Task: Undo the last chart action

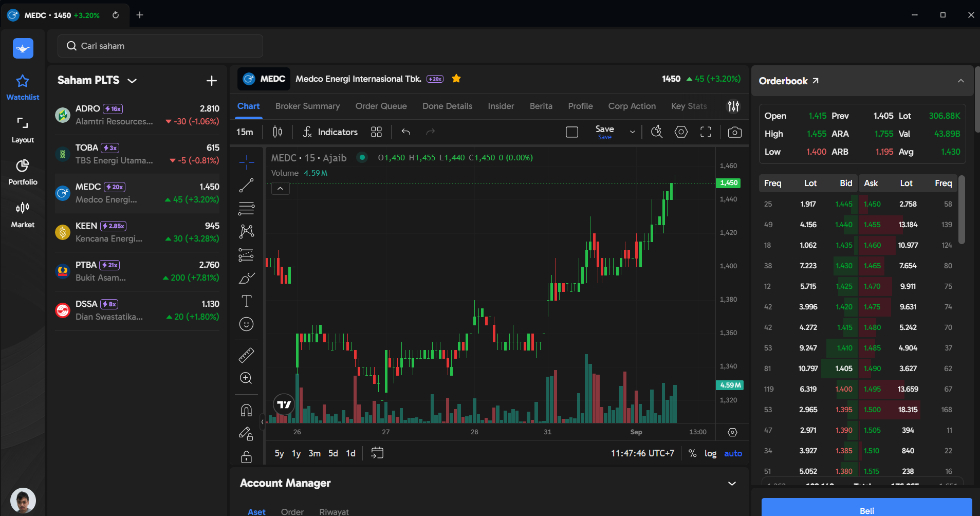Action: (x=406, y=132)
